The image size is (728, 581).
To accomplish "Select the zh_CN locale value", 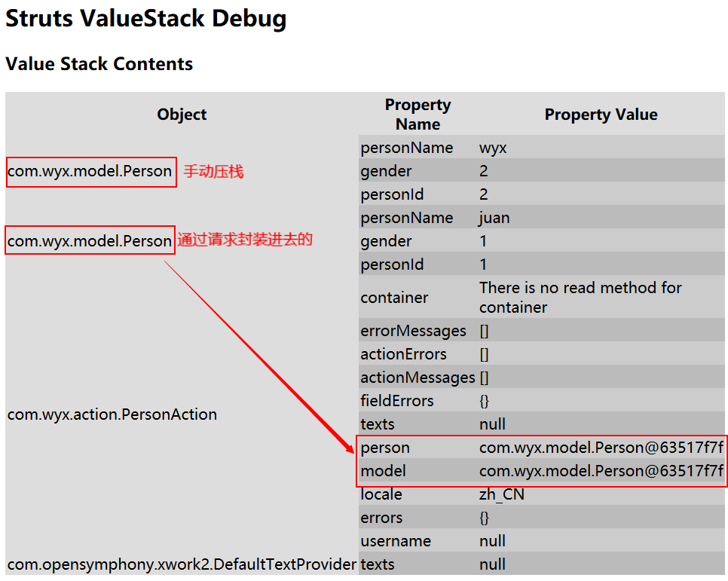I will click(x=502, y=494).
